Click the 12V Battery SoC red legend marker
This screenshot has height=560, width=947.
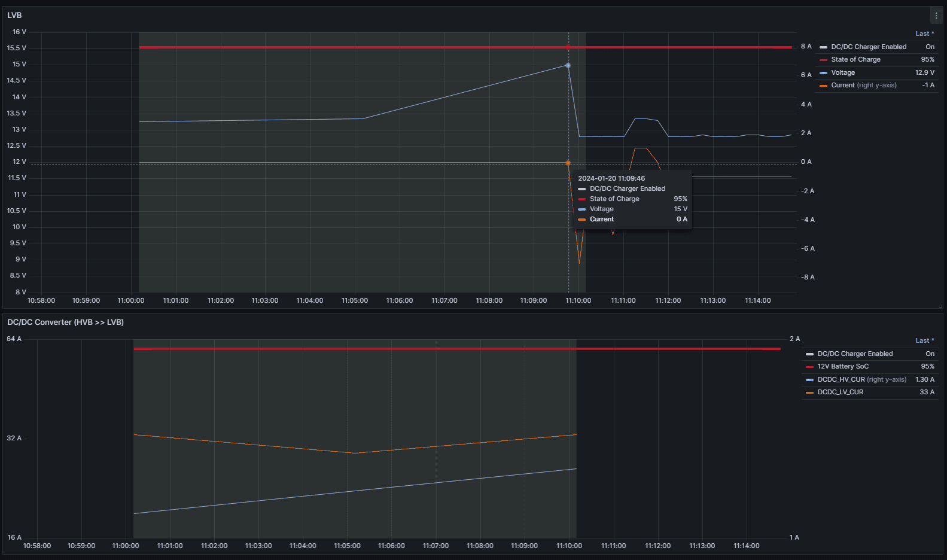809,367
